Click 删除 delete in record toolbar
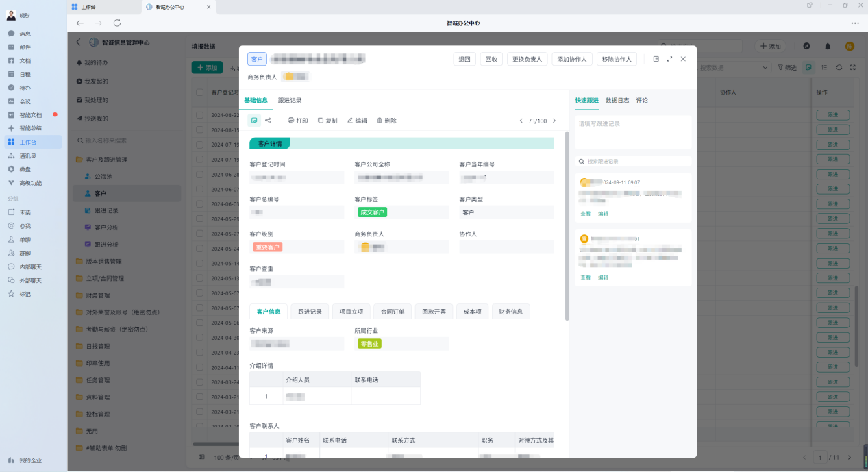 coord(386,121)
